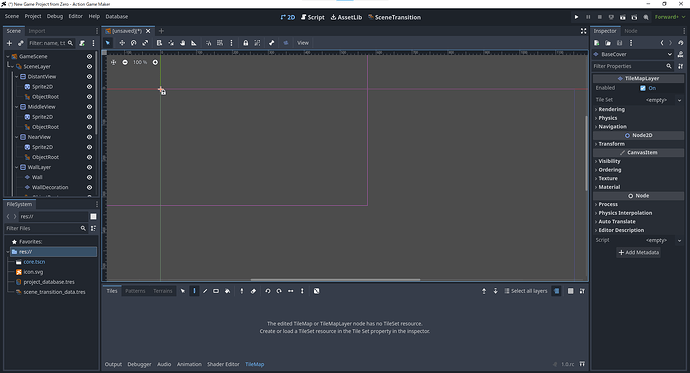
Task: Switch to the Patterns tab
Action: 135,291
